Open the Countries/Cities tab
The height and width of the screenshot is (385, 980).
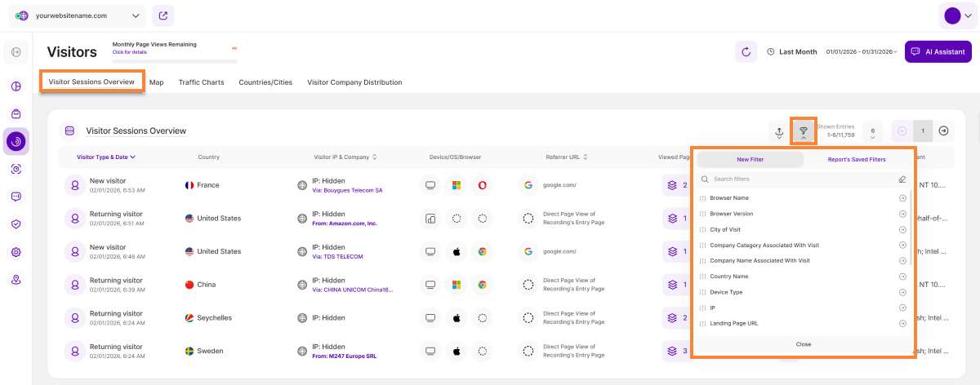pos(265,82)
